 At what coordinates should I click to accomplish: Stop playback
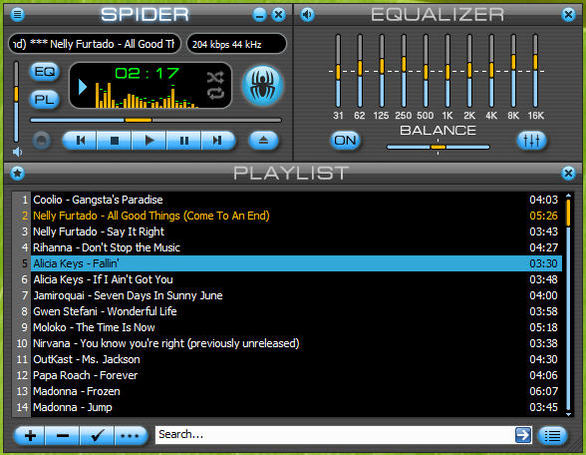(114, 141)
